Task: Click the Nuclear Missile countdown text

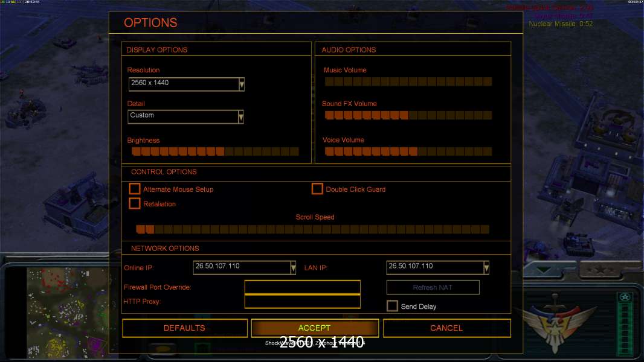Action: tap(561, 24)
